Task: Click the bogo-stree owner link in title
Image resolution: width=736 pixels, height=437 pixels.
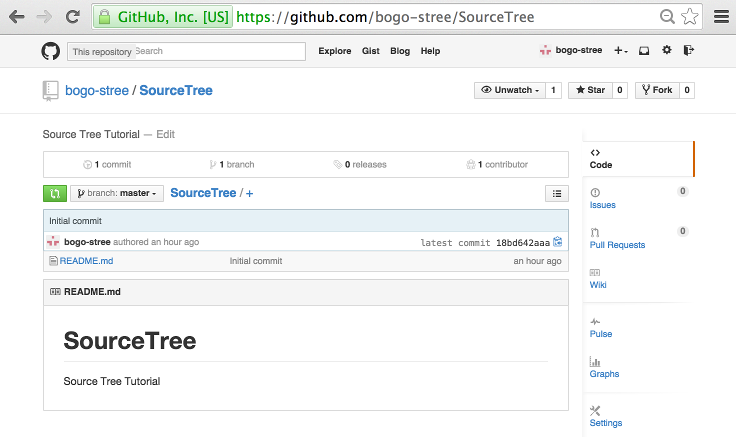Action: click(x=97, y=91)
